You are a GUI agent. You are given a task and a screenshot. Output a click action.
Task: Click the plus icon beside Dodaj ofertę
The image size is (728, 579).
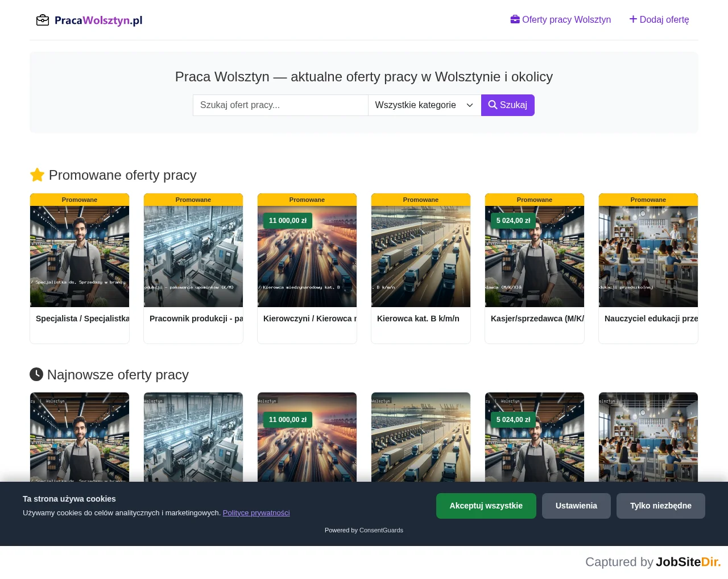point(633,19)
